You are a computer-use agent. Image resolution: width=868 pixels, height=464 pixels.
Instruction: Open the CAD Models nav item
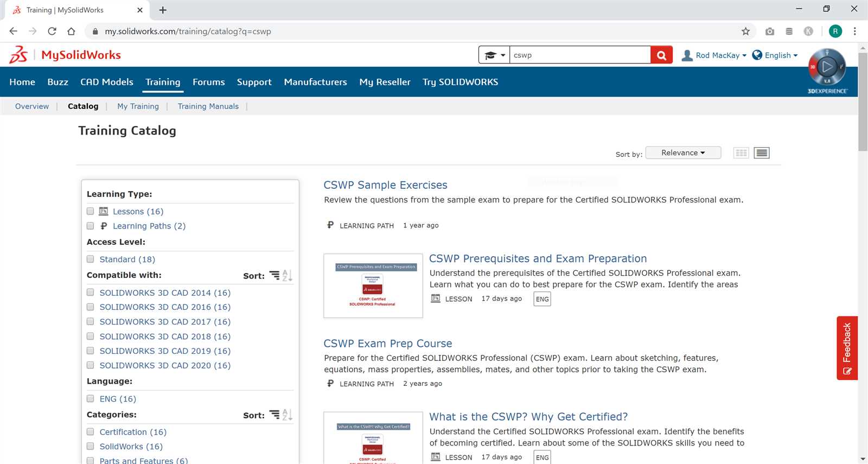107,82
